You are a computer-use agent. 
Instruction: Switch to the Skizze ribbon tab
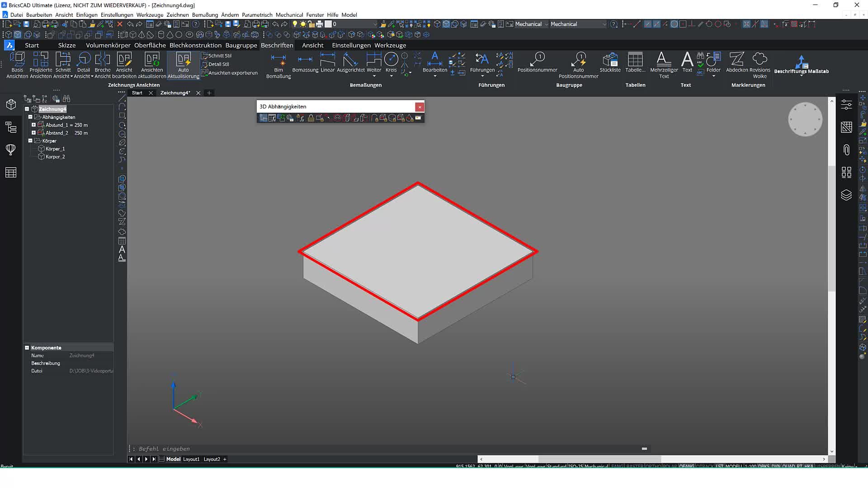[66, 45]
